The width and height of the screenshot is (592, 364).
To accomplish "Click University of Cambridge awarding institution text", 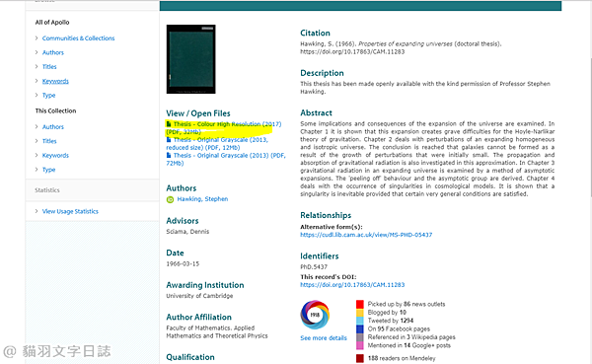I will click(x=199, y=296).
